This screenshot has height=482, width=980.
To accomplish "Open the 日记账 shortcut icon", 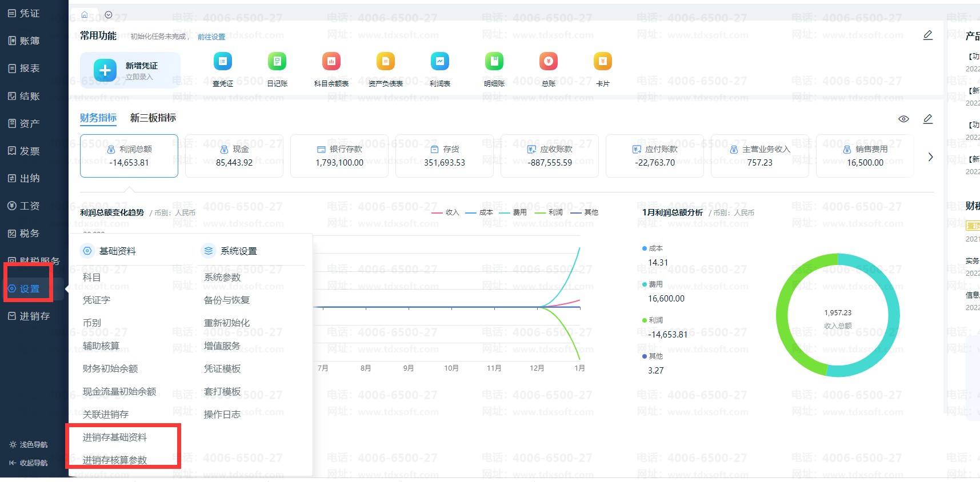I will coord(277,61).
